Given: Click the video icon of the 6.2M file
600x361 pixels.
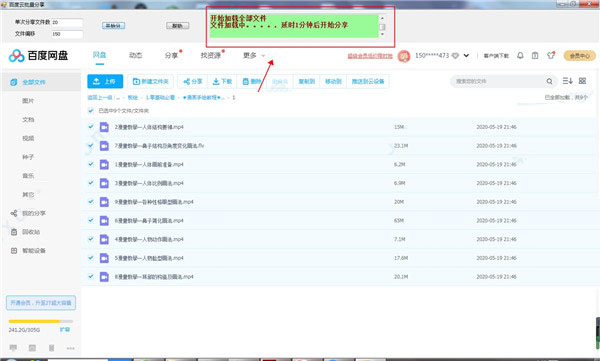Looking at the screenshot, I should 104,165.
